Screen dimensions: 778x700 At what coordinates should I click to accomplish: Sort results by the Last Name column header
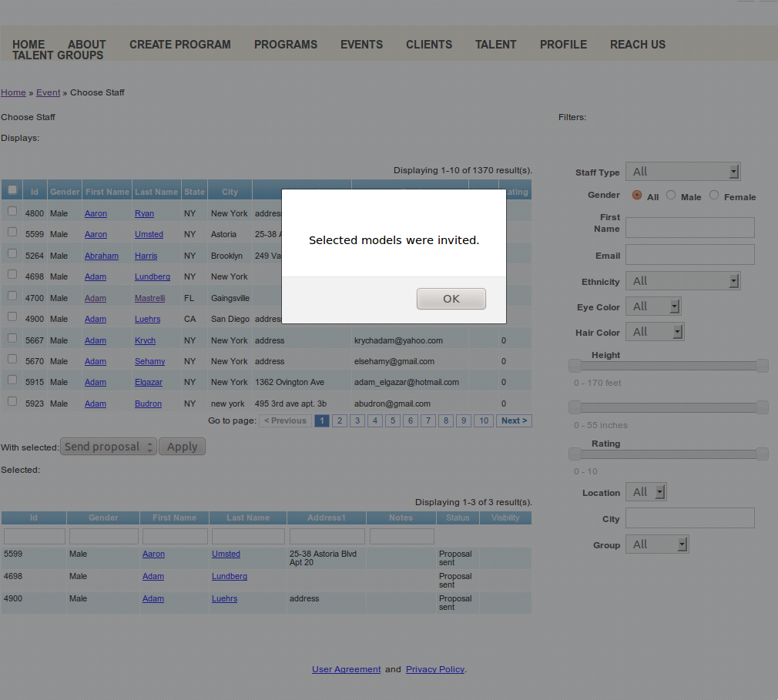coord(156,192)
